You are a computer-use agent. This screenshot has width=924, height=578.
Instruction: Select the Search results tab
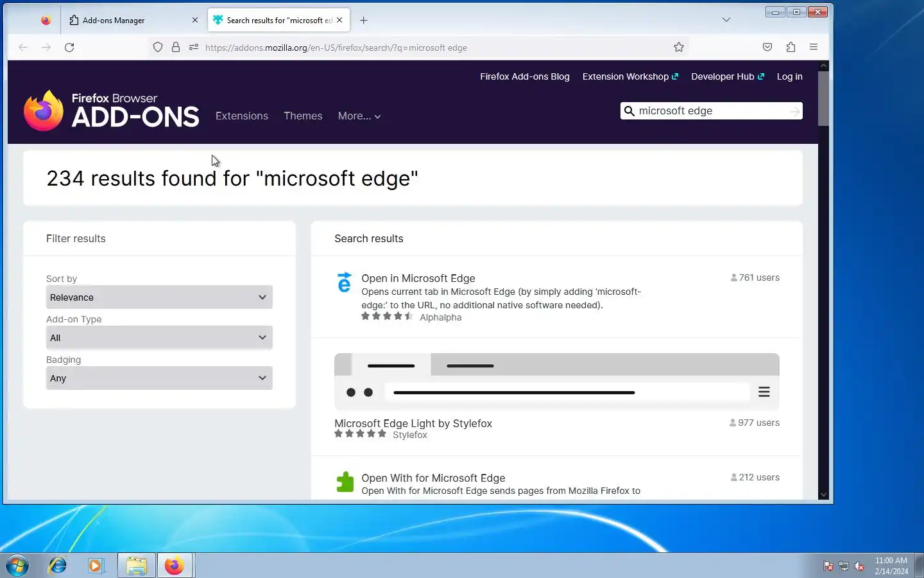pos(279,20)
